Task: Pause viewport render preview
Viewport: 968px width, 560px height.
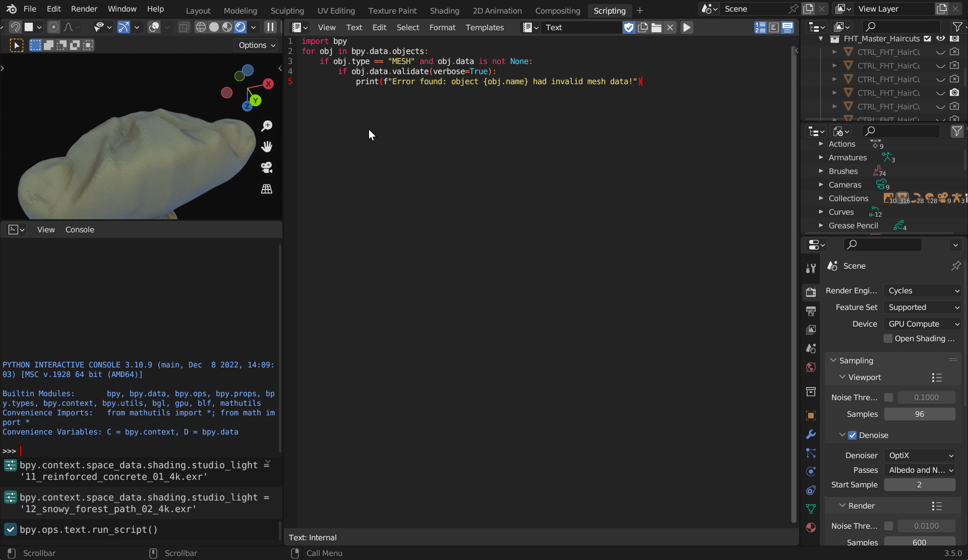Action: point(271,27)
